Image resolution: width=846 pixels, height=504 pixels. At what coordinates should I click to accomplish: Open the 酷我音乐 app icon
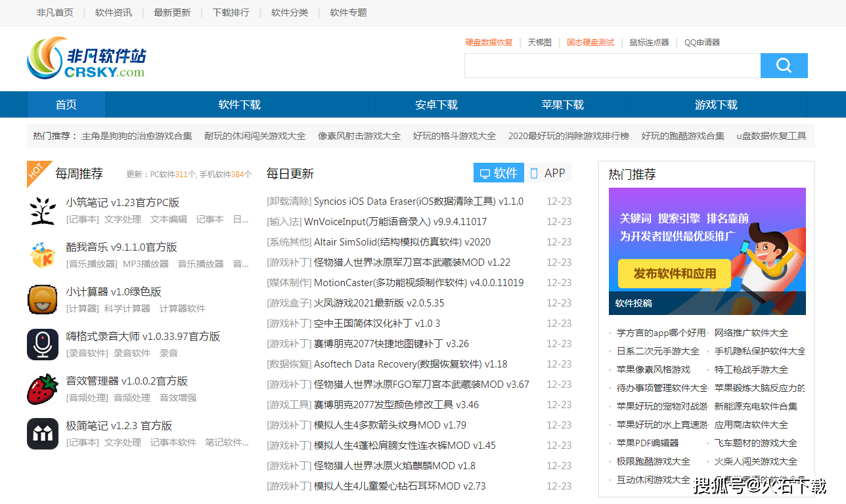tap(43, 255)
